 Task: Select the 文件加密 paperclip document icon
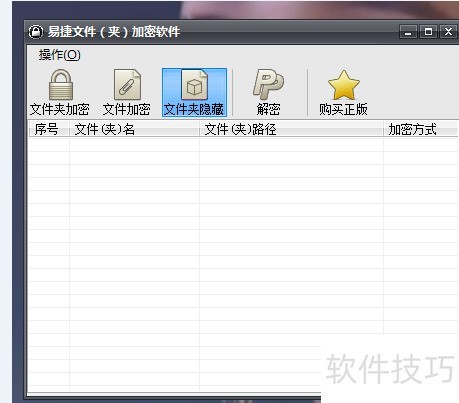pyautogui.click(x=127, y=85)
